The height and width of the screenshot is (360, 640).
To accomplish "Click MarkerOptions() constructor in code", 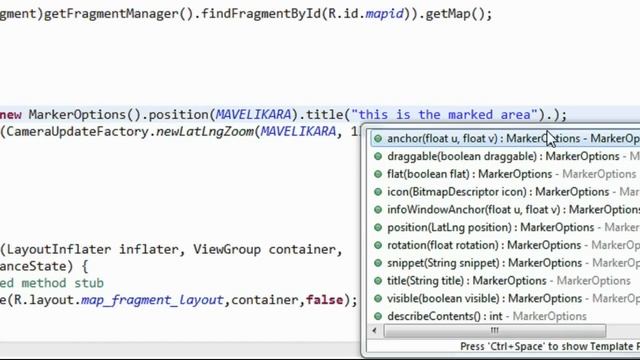I will [84, 115].
